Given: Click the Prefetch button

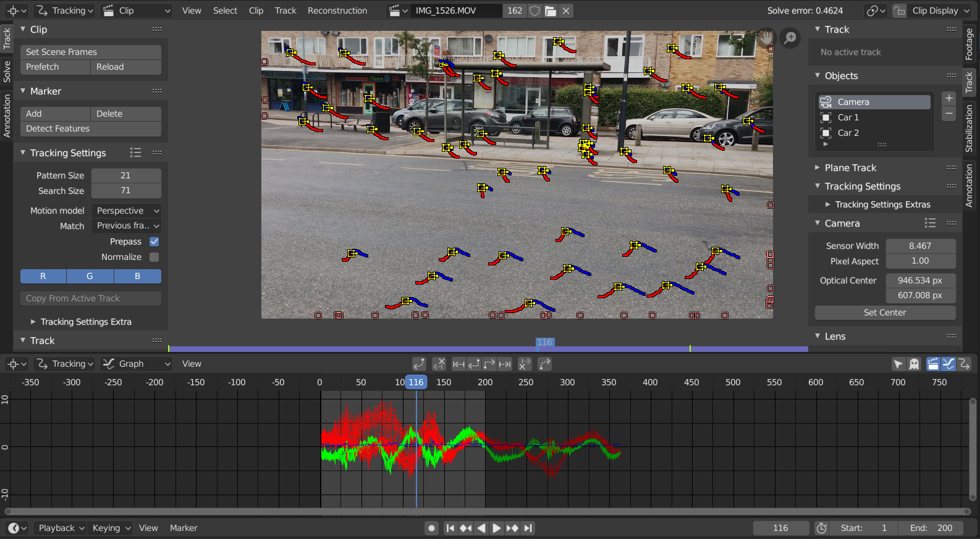Looking at the screenshot, I should coord(55,67).
